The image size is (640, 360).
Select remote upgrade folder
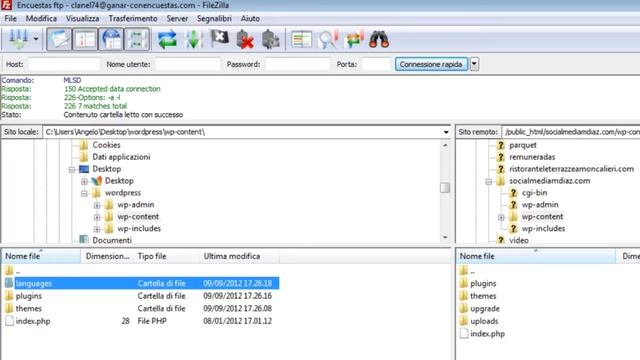point(485,309)
